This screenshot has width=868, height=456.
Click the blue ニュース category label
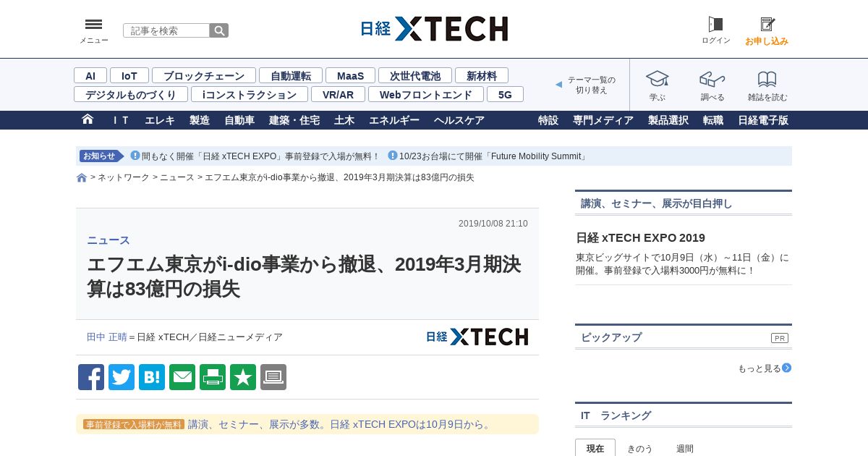pyautogui.click(x=109, y=240)
